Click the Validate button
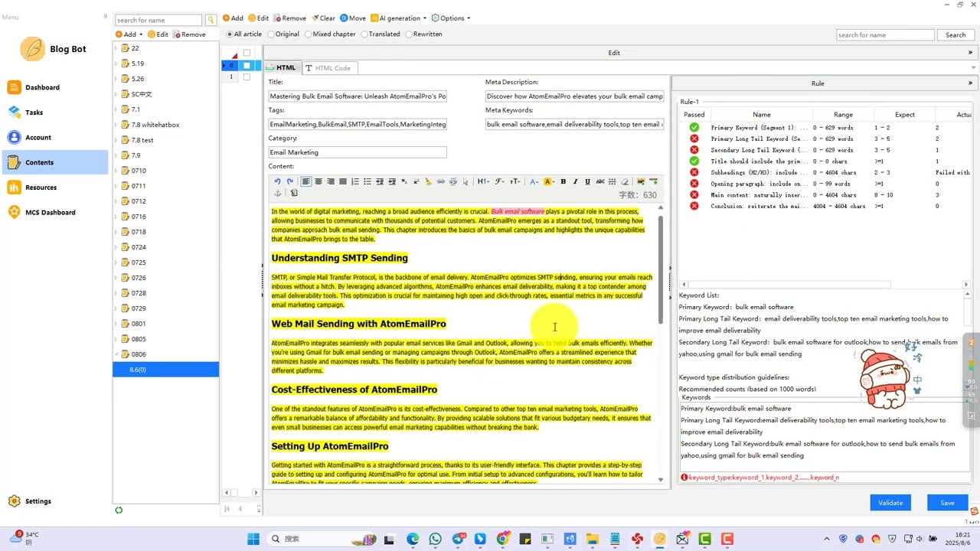This screenshot has height=551, width=980. (x=890, y=503)
